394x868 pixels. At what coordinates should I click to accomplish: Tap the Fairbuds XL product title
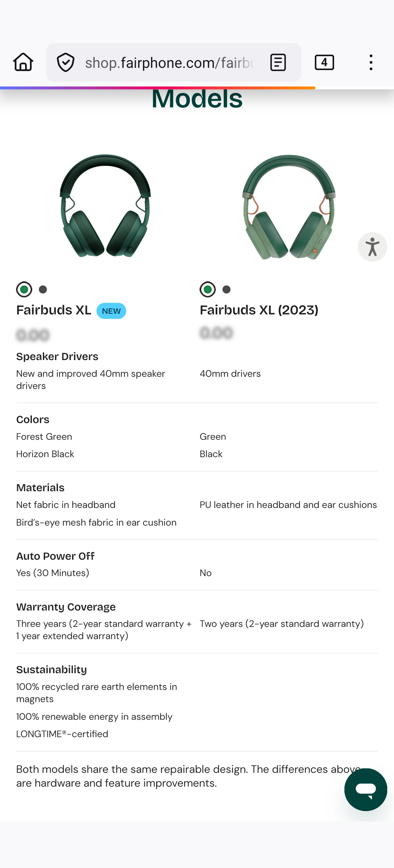[x=54, y=310]
